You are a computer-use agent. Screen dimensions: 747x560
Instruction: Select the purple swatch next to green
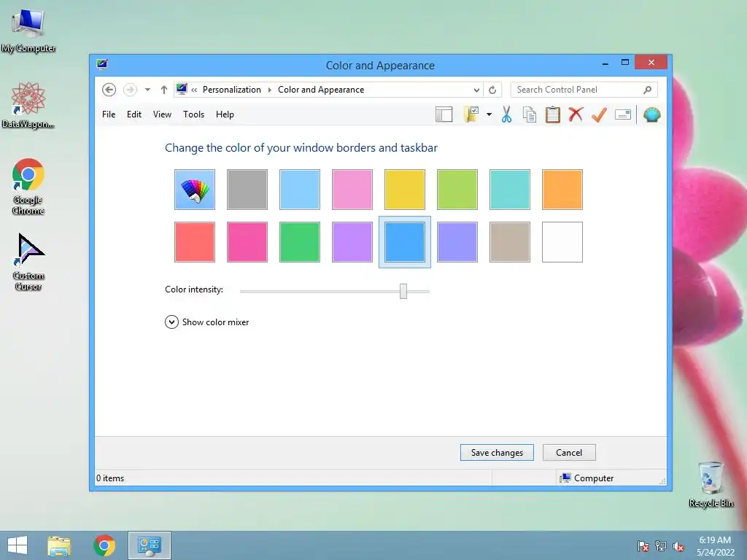[x=352, y=242]
